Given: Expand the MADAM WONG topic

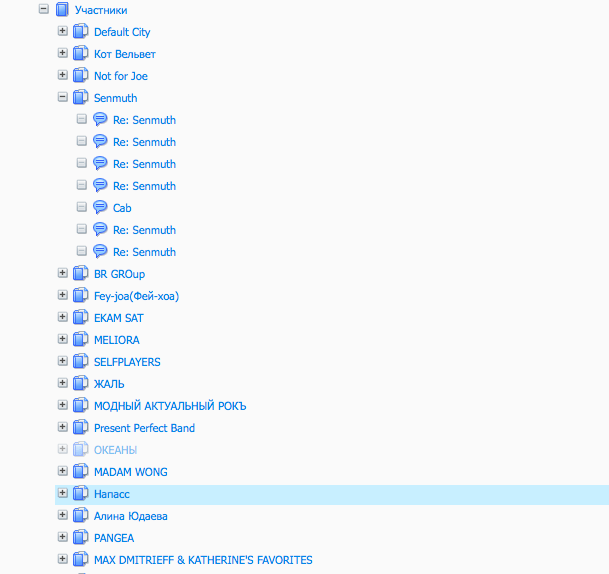Looking at the screenshot, I should coord(63,471).
